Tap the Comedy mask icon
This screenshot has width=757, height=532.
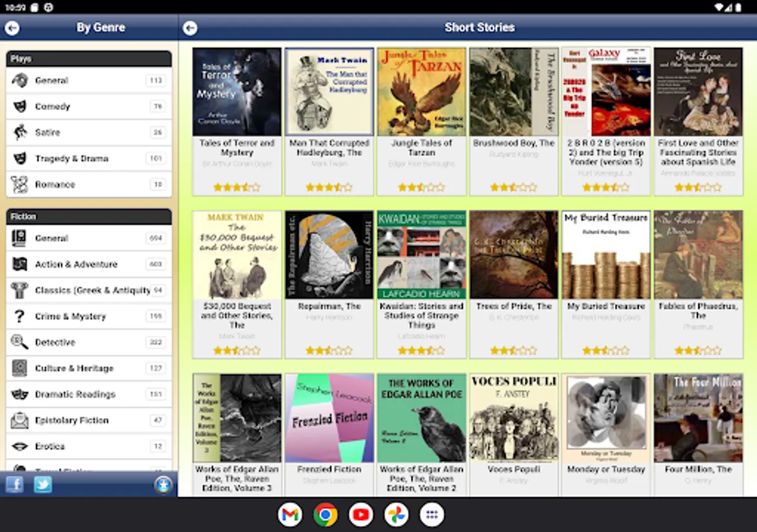(20, 106)
